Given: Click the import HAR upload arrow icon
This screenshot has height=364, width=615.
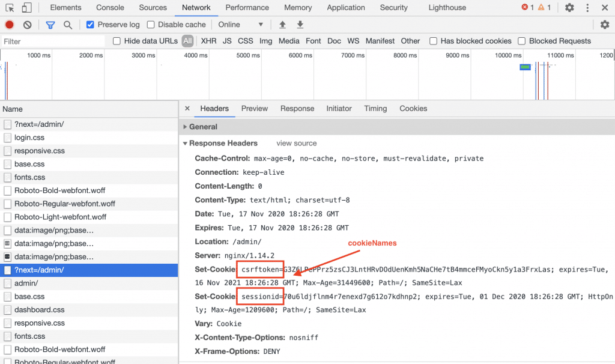Looking at the screenshot, I should coord(282,25).
